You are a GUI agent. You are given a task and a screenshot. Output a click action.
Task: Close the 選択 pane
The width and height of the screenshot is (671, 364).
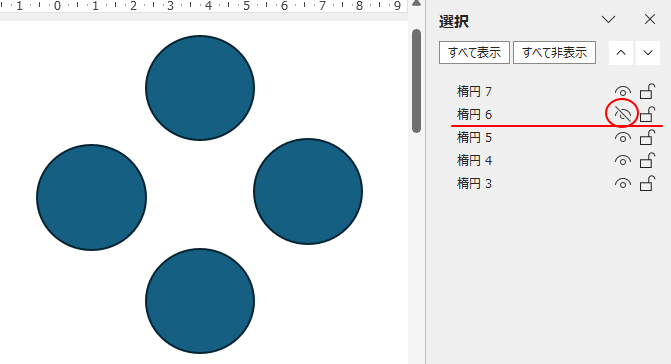coord(650,19)
